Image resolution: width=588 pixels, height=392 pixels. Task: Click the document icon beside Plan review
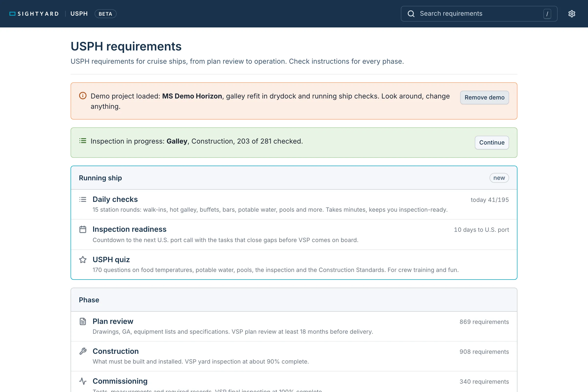83,321
